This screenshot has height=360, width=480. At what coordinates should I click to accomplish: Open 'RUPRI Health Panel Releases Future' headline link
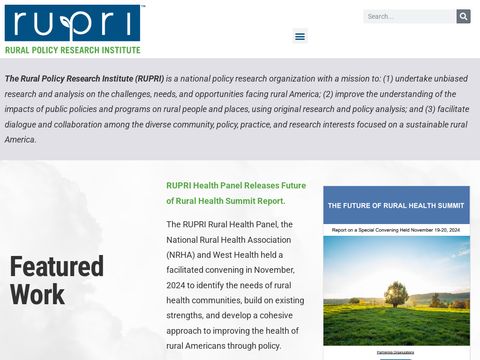236,193
